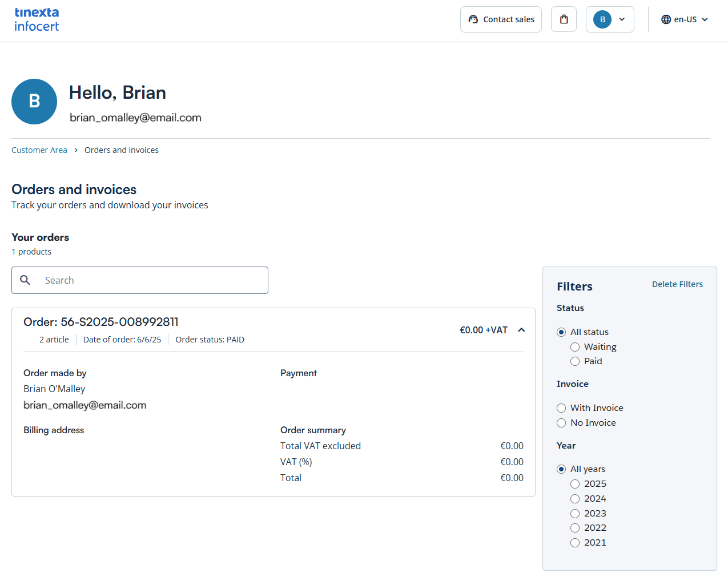Click the large B profile avatar
728x585 pixels.
pos(34,102)
